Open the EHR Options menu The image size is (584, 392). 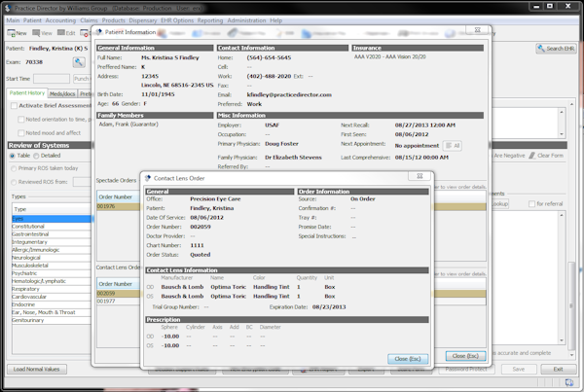177,20
